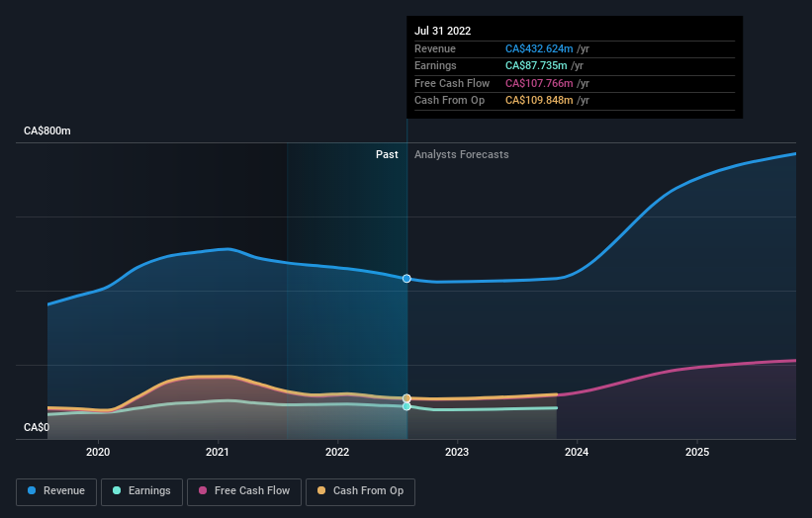The image size is (812, 518).
Task: Click the Cash From Op label in tooltip
Action: click(x=449, y=101)
